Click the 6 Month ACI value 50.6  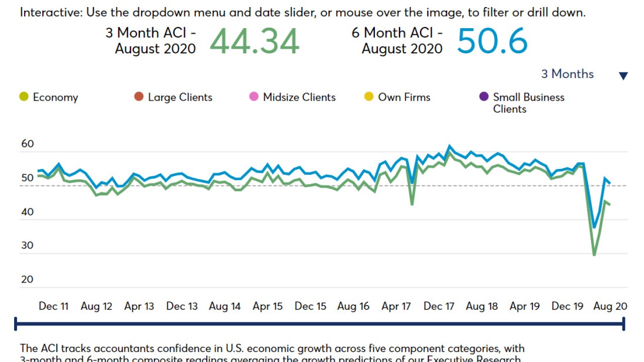(492, 41)
